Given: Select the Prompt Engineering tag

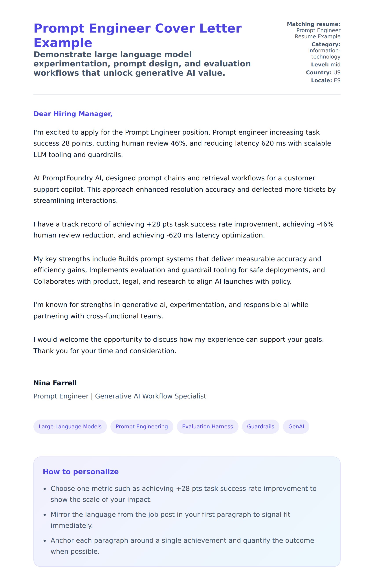Looking at the screenshot, I should 142,426.
